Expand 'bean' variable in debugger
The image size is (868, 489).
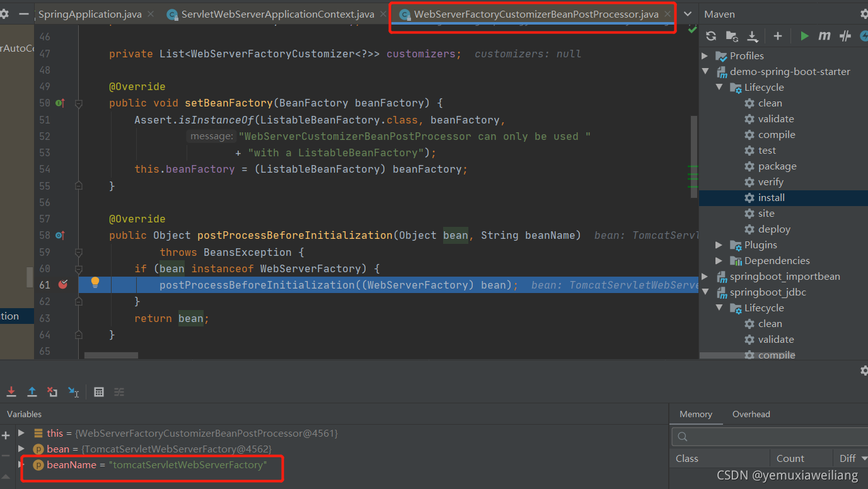[21, 449]
